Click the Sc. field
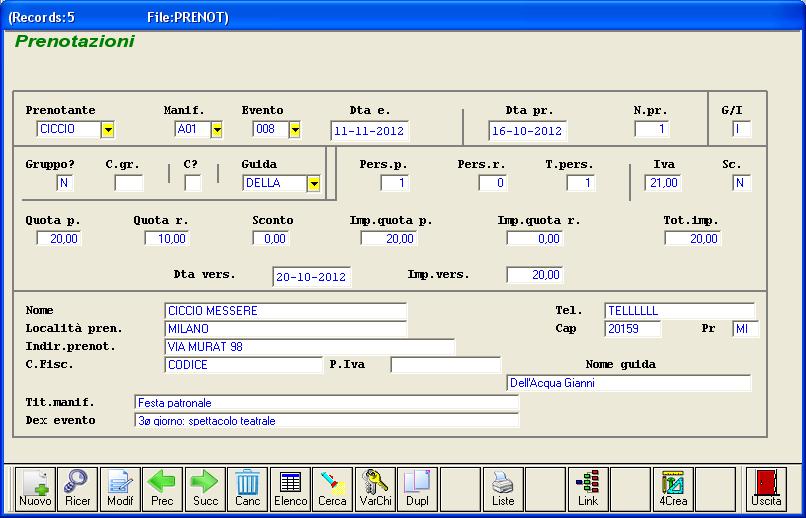806x518 pixels. [x=741, y=183]
